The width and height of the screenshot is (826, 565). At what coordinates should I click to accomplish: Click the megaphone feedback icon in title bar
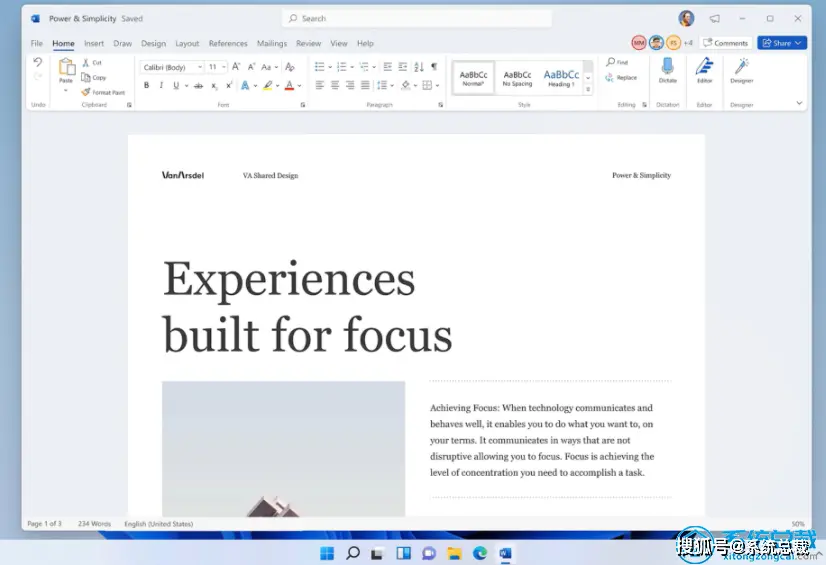pos(714,18)
